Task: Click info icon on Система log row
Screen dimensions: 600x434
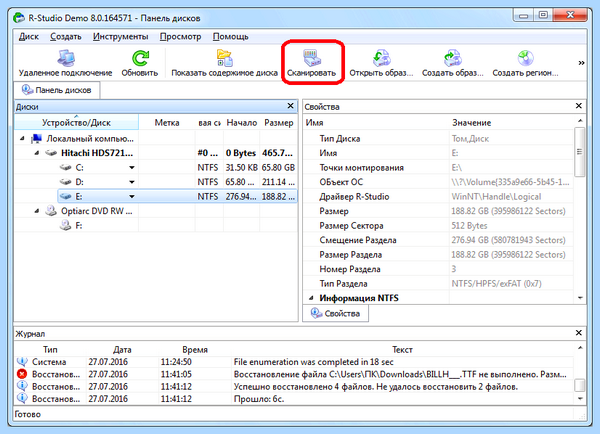Action: pos(22,362)
